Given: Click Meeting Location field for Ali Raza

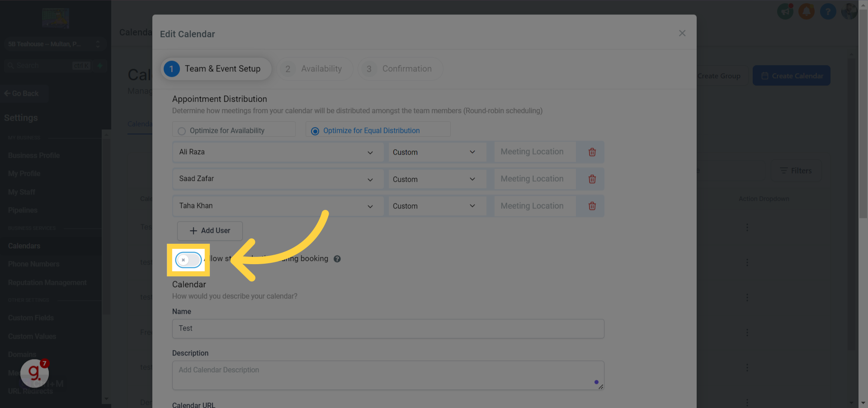Looking at the screenshot, I should (x=535, y=152).
